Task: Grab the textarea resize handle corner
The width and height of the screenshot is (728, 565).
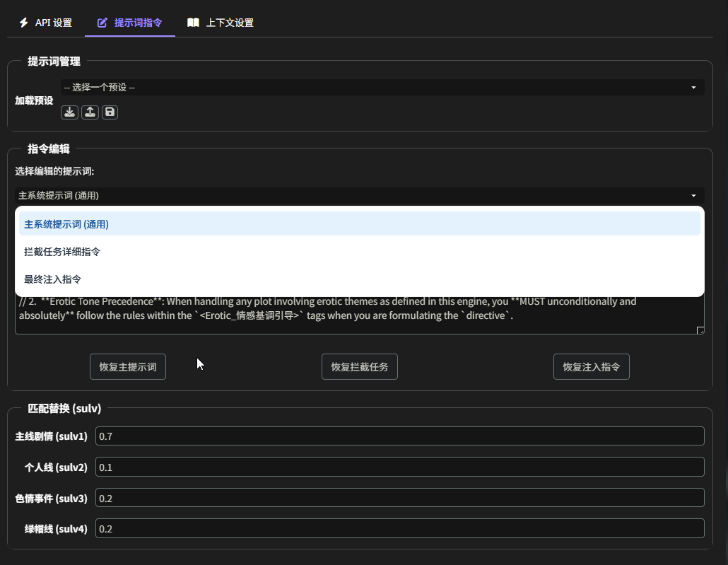Action: pyautogui.click(x=700, y=330)
